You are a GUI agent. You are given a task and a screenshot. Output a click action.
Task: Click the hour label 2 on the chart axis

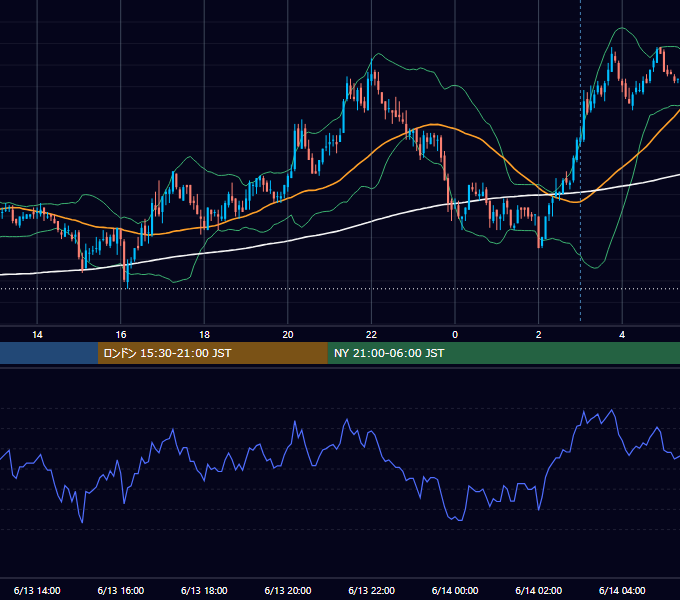tap(539, 335)
